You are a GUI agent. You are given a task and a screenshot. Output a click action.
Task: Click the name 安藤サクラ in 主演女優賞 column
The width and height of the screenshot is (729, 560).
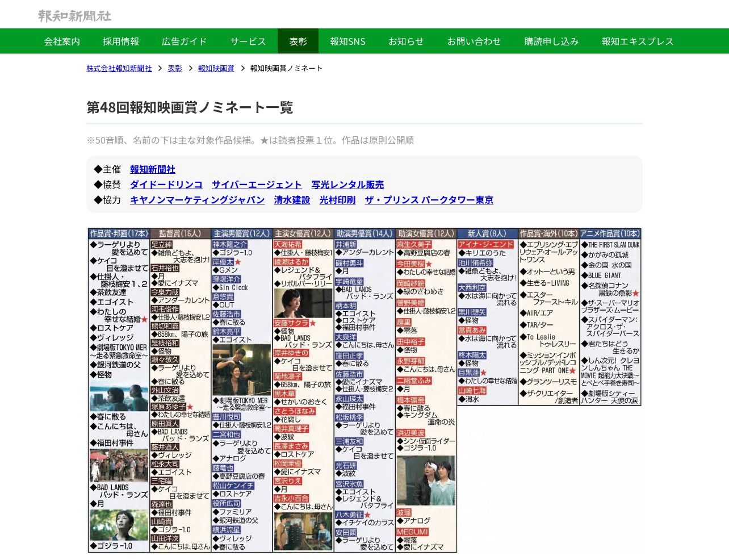[291, 323]
